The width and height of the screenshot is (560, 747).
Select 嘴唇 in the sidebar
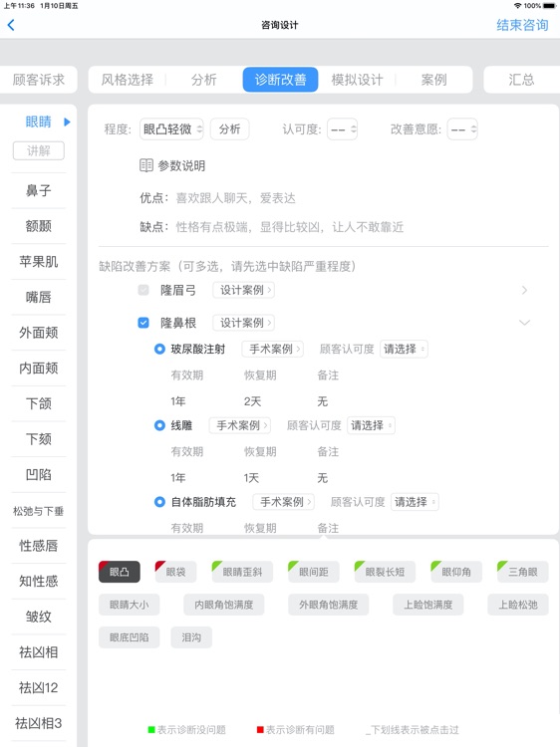tap(39, 297)
